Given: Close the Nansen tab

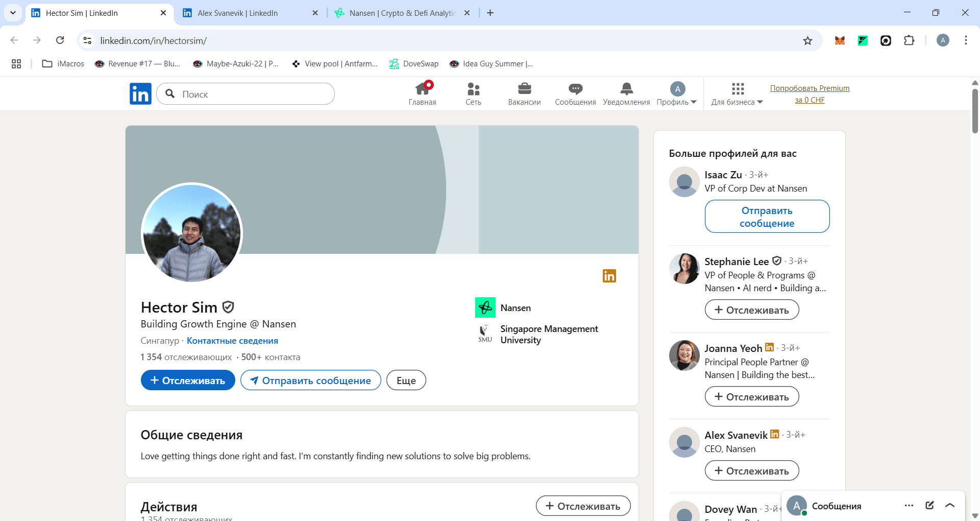Looking at the screenshot, I should (467, 13).
